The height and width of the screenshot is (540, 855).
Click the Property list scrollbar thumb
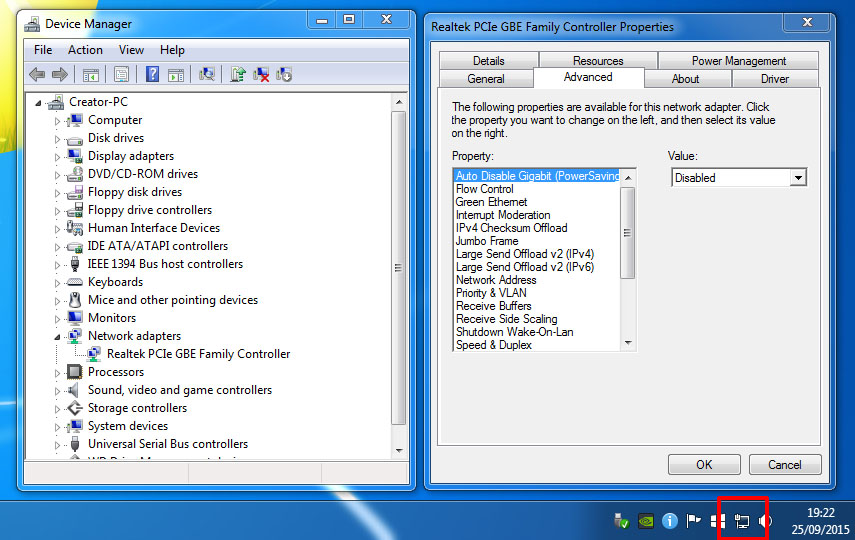click(x=628, y=233)
